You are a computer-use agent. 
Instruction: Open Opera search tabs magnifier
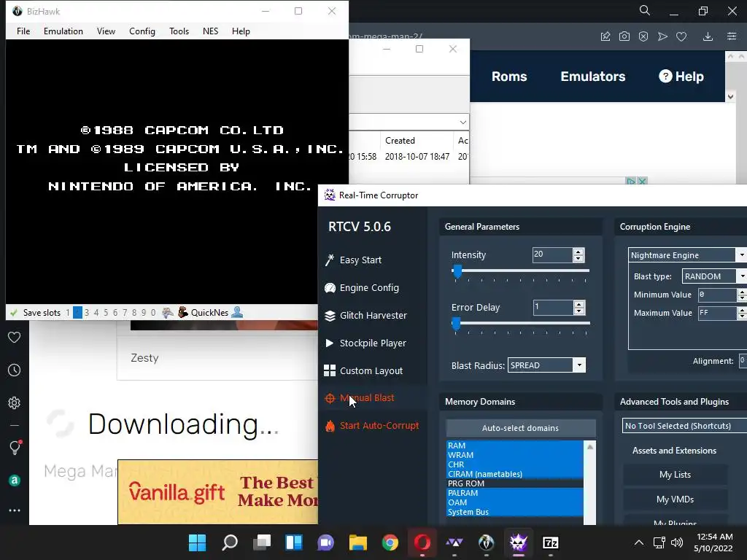[x=645, y=10]
